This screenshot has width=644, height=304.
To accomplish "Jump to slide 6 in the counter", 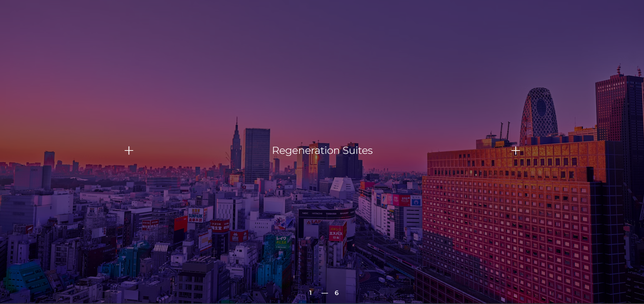I will [336, 293].
